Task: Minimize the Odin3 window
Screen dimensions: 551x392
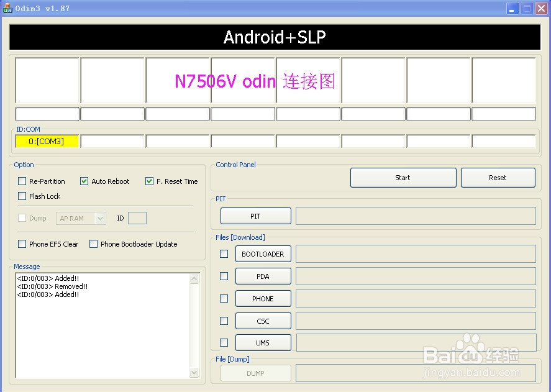Action: (512, 9)
